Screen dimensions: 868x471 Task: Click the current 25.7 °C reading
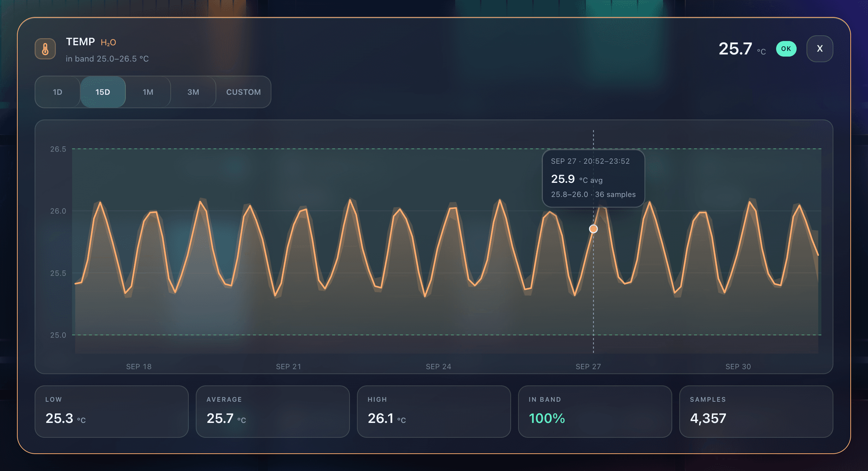tap(742, 49)
